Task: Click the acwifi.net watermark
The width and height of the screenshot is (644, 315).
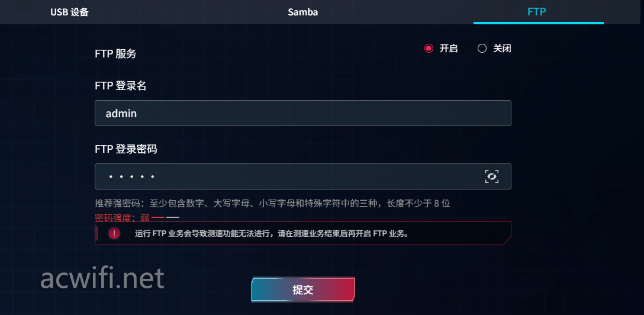Action: (102, 278)
